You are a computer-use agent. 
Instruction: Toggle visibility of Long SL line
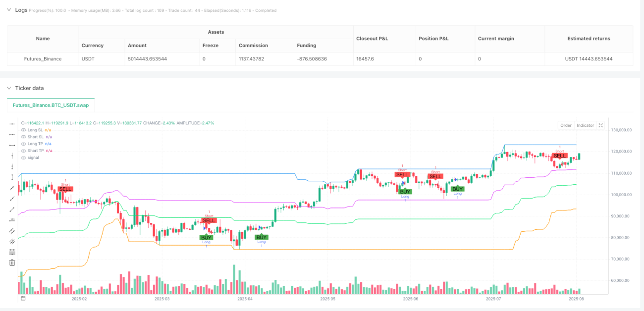(23, 130)
